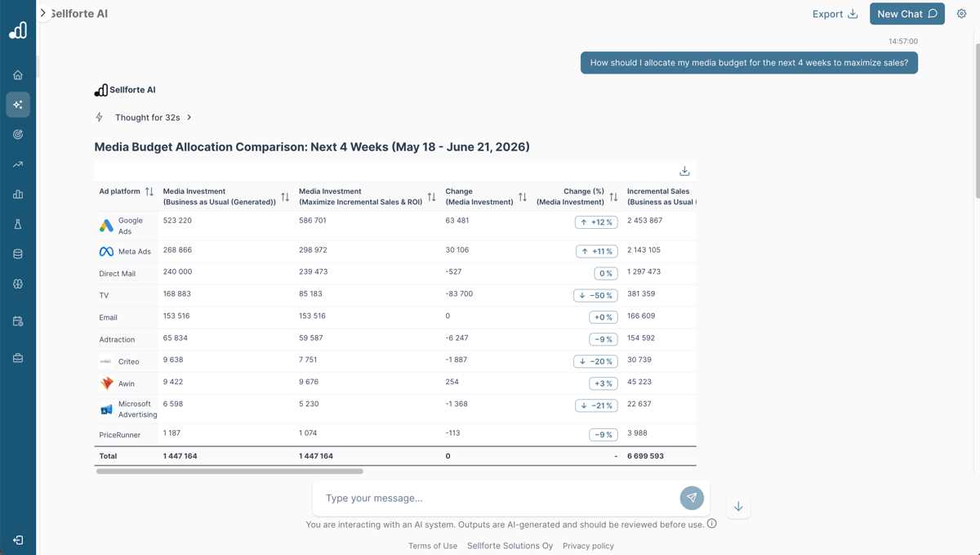Open the Privacy policy link
Viewport: 980px width, 555px height.
point(588,546)
